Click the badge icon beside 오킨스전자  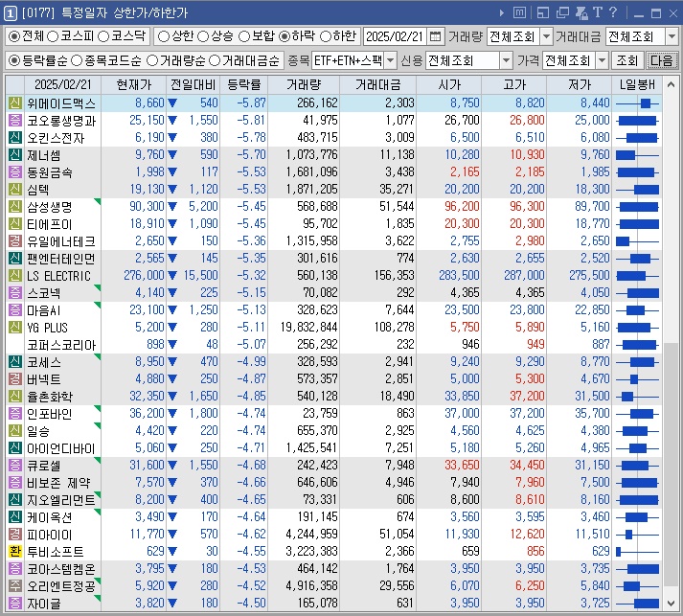tap(14, 138)
